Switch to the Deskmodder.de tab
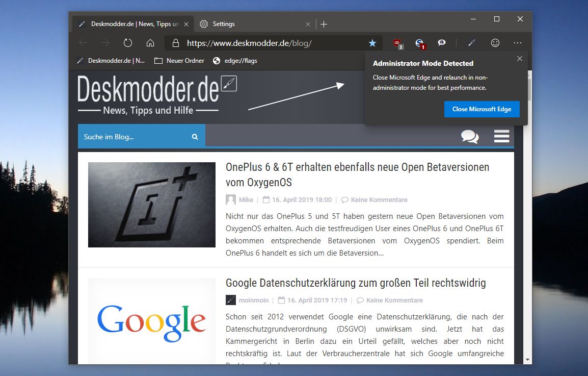 point(133,24)
